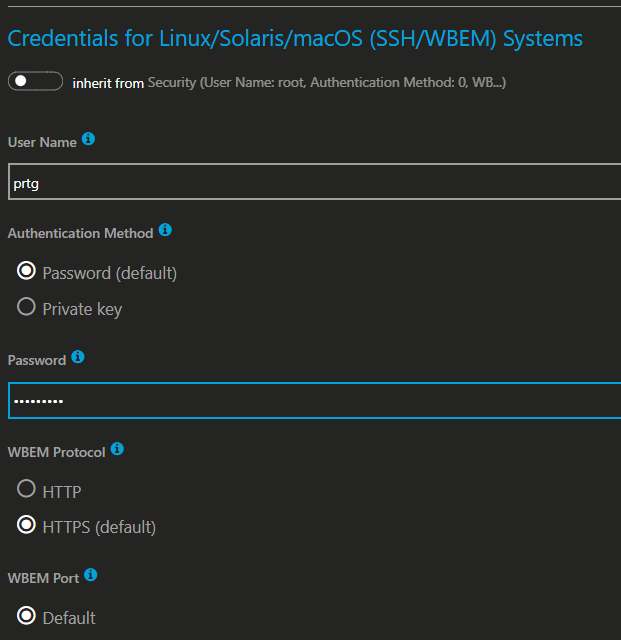Screen dimensions: 621x640
Task: Click the WBEM Protocol info icon
Action: tap(117, 450)
